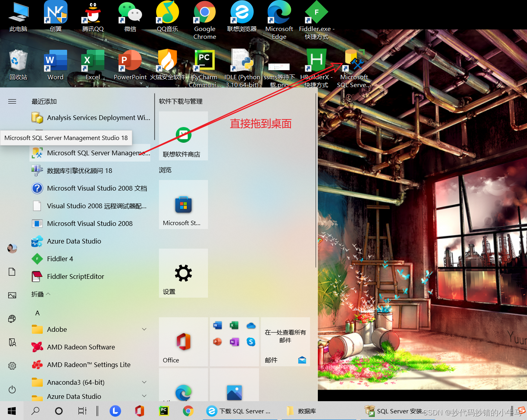Screen dimensions: 527x420
Task: Expand the Anaconda3 (64-bit) folder
Action: coord(89,382)
